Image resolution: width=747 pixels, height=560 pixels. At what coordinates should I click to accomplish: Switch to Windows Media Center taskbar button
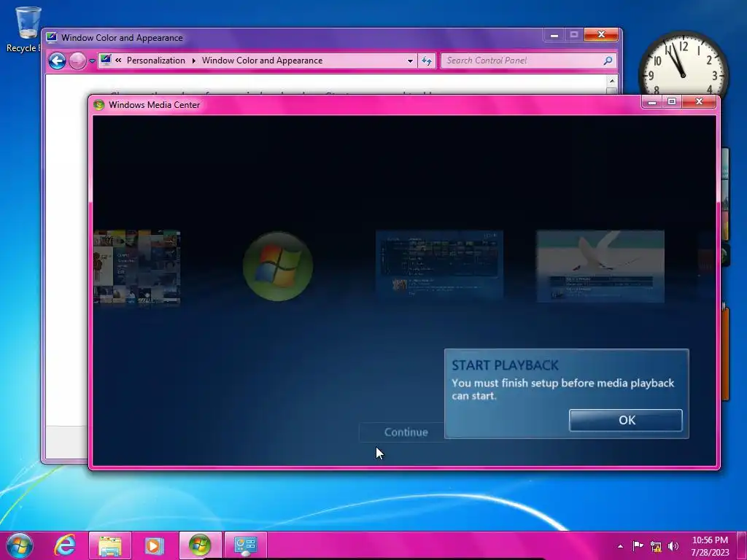click(200, 545)
